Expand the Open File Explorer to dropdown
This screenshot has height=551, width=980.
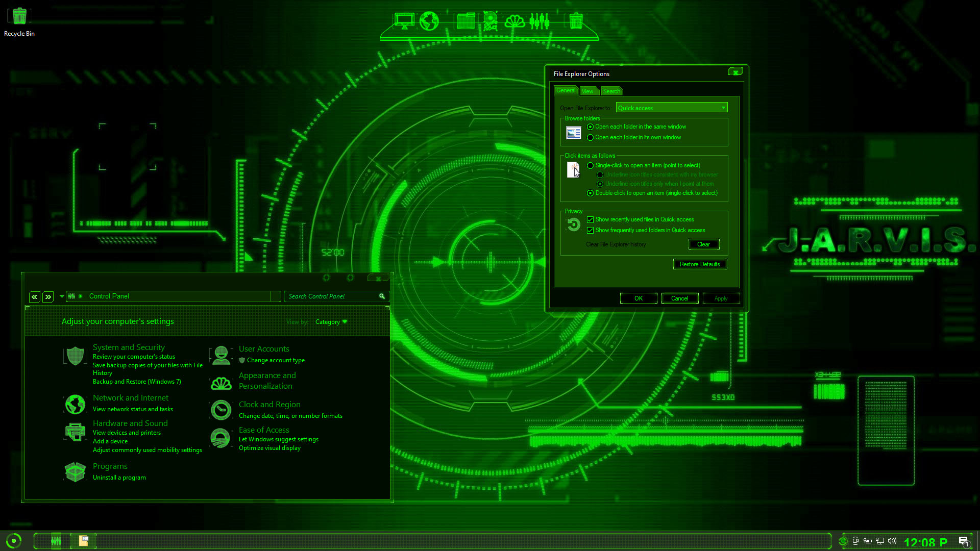coord(723,108)
